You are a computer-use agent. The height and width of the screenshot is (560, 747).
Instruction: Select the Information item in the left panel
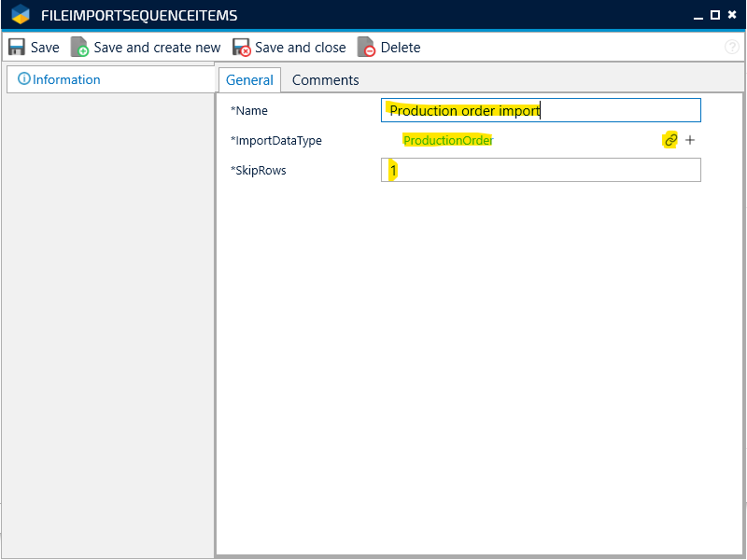[x=65, y=79]
